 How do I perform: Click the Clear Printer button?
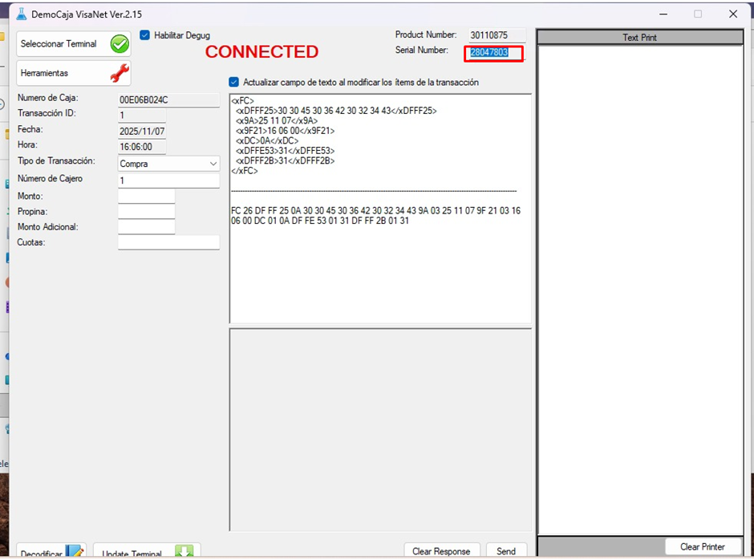point(702,546)
